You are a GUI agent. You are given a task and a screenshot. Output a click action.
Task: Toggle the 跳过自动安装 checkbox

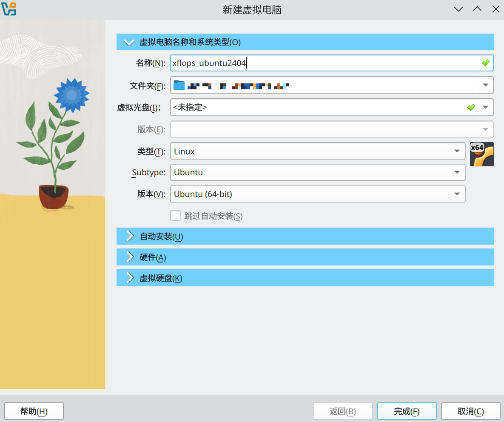click(x=175, y=216)
